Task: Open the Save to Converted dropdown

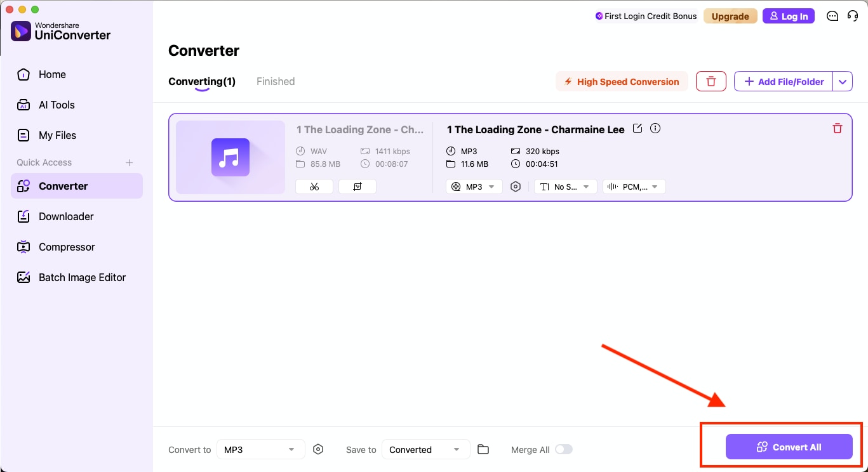Action: 425,449
